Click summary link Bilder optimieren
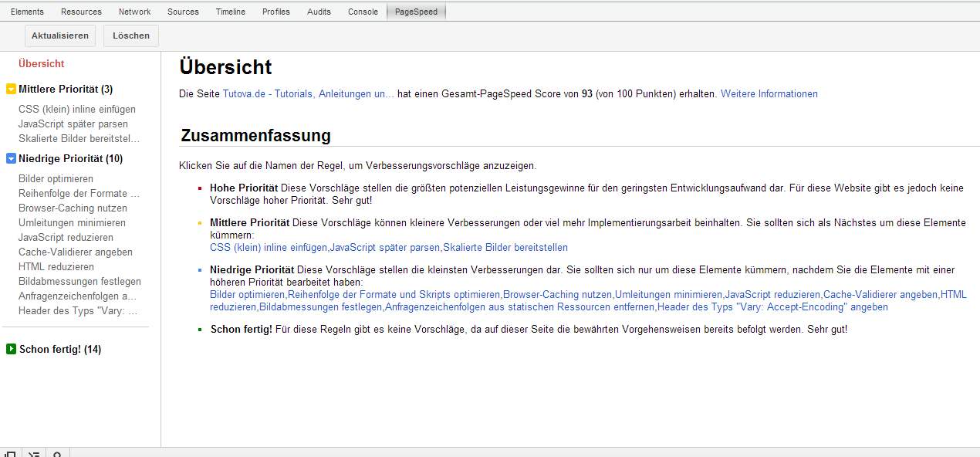 248,294
